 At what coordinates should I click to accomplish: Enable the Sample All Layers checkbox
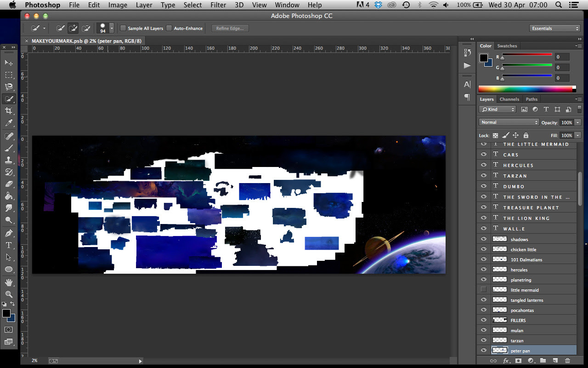tap(123, 28)
